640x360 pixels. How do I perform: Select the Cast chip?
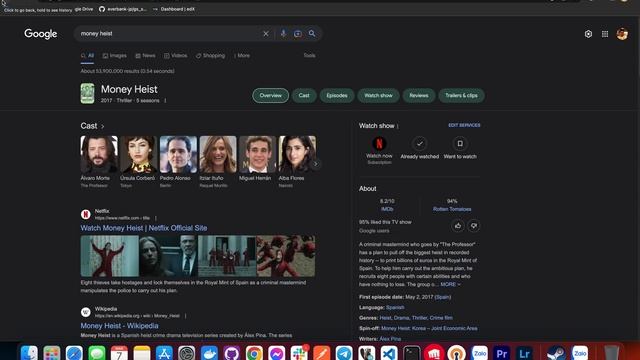304,96
